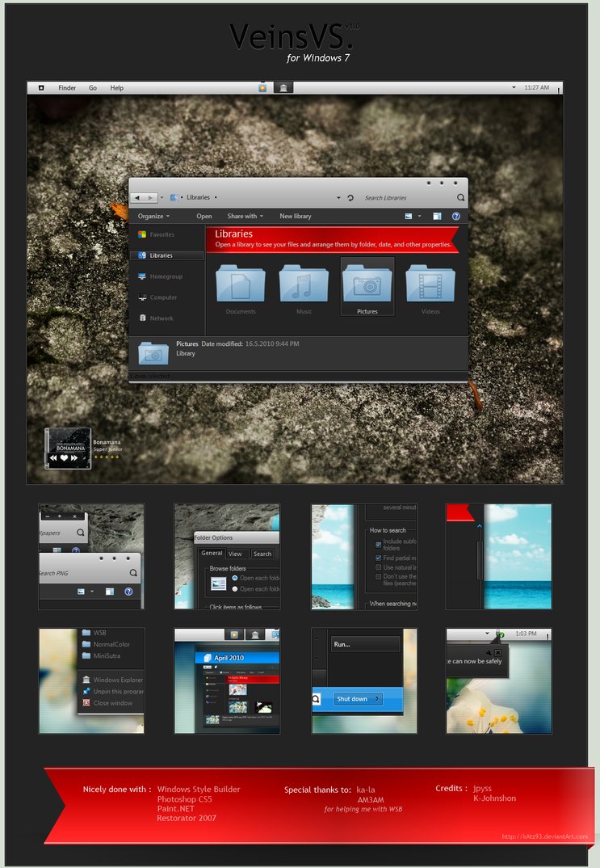Open the Help menu in the top bar
The image size is (600, 868).
point(116,87)
